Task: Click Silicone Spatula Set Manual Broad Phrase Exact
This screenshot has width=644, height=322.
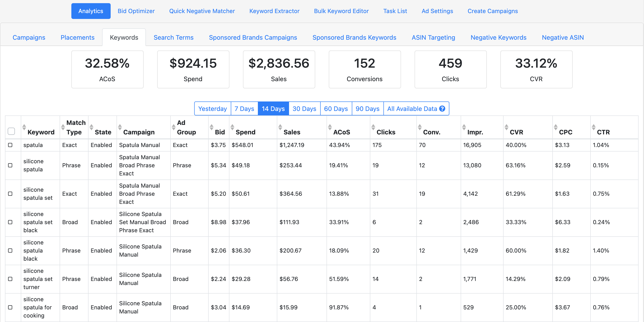Action: coord(142,222)
